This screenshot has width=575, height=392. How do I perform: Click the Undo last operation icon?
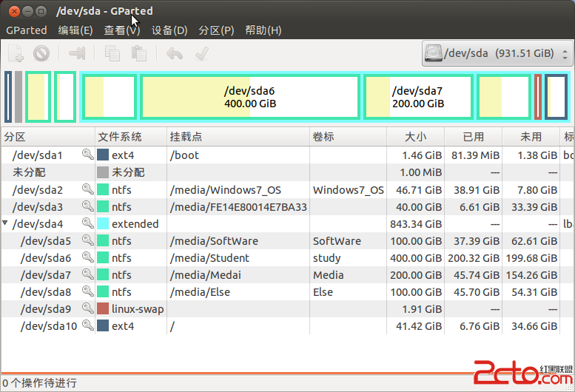175,53
